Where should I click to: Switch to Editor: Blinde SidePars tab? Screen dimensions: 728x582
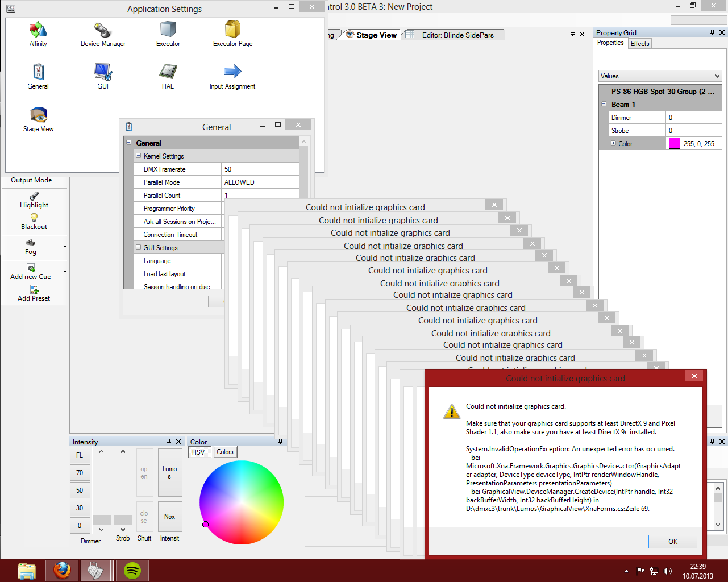click(457, 35)
